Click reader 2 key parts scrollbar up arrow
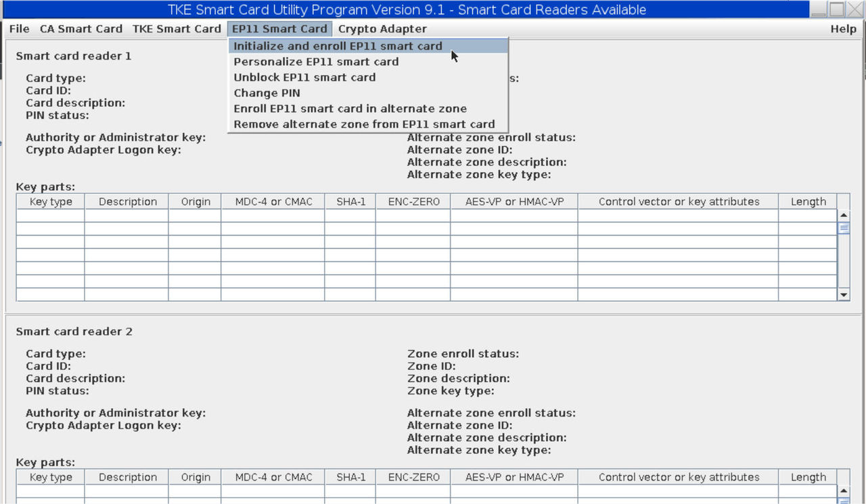Image resolution: width=866 pixels, height=504 pixels. [x=844, y=490]
